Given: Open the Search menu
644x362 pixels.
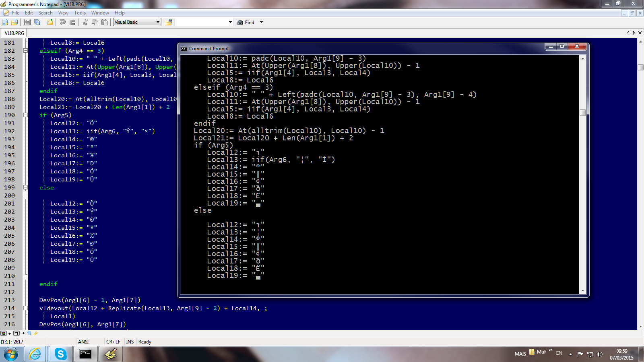Looking at the screenshot, I should pos(45,13).
